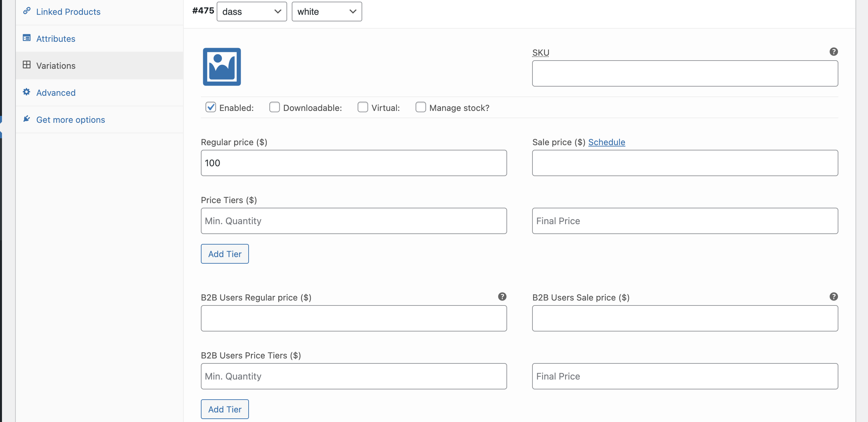Upload variation image via placeholder thumbnail
Screen dimensions: 868x422
(222, 67)
